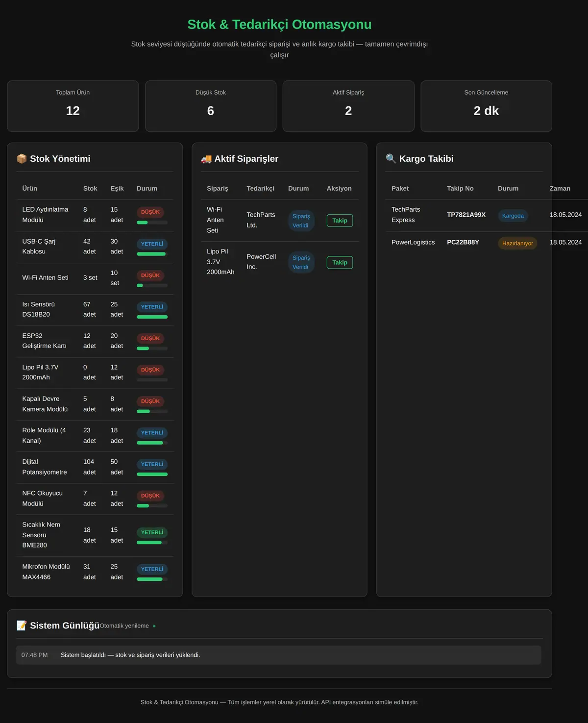Click the notepad icon beside Sistem Günlüğü
This screenshot has width=588, height=723.
tap(22, 625)
